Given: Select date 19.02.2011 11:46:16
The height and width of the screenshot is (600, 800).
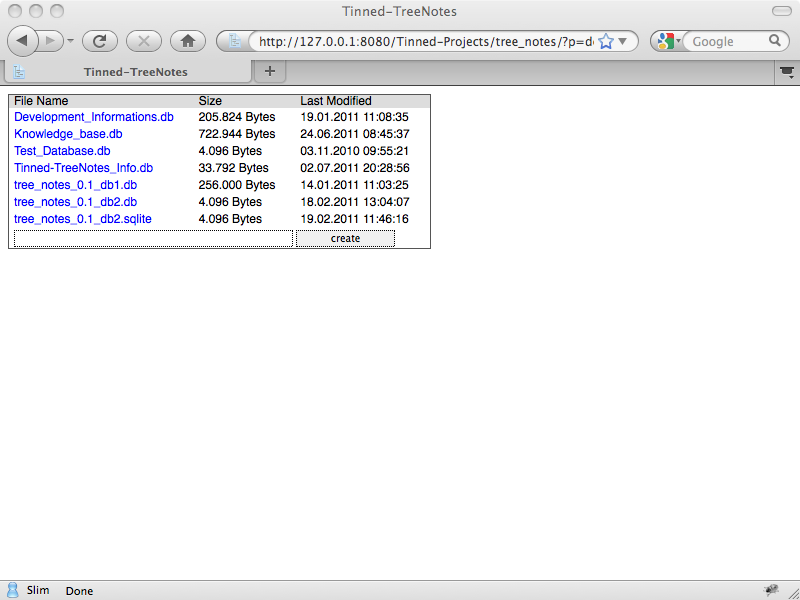Looking at the screenshot, I should 355,219.
